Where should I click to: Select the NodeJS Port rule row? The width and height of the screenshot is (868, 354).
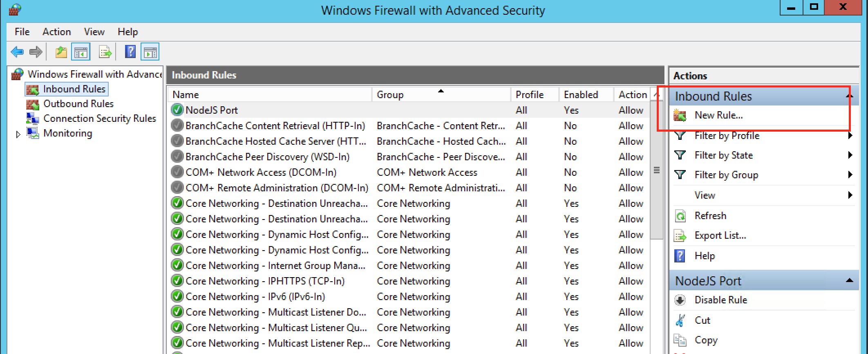pyautogui.click(x=211, y=110)
